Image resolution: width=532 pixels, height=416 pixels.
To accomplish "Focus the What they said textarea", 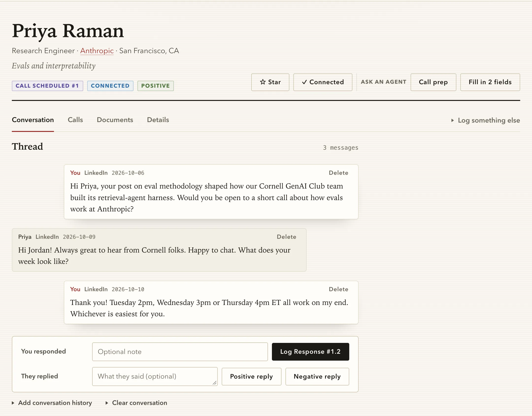I will click(155, 376).
